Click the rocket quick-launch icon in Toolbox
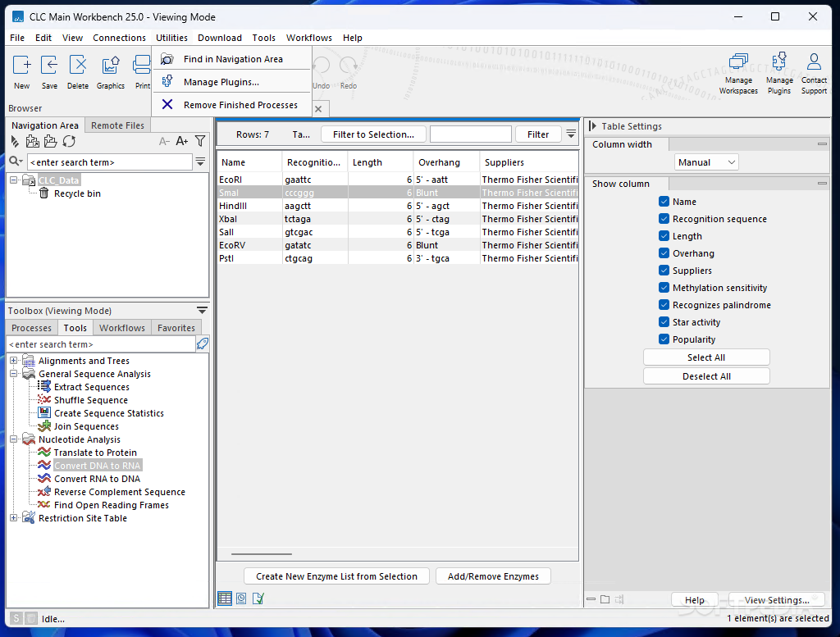 coord(203,344)
